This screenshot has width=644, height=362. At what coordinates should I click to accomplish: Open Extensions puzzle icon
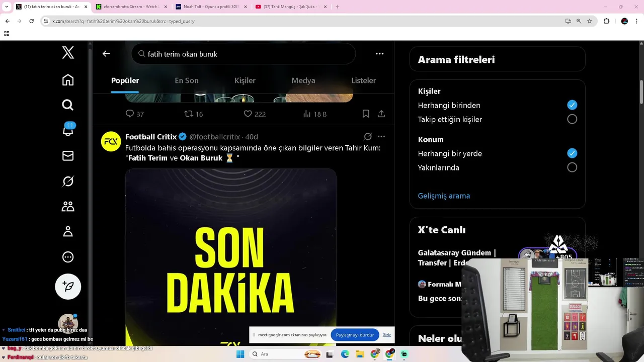606,21
